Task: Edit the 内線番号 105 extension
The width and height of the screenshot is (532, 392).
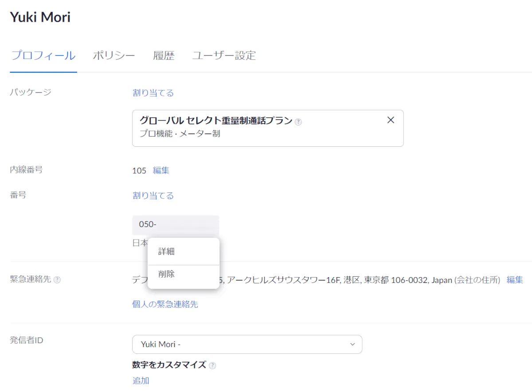Action: (161, 170)
